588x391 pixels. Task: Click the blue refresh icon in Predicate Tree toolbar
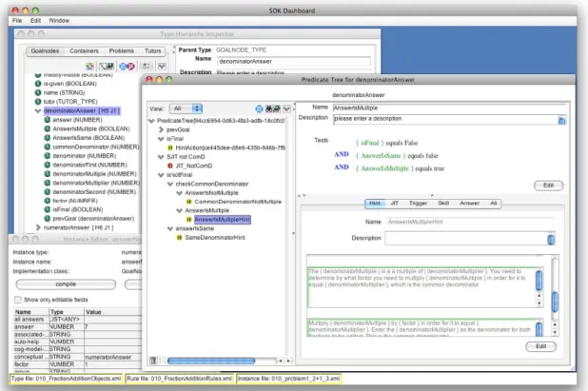click(x=259, y=108)
